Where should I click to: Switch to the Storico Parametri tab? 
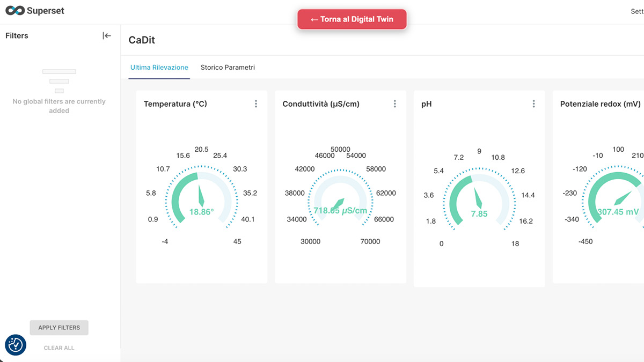coord(228,68)
